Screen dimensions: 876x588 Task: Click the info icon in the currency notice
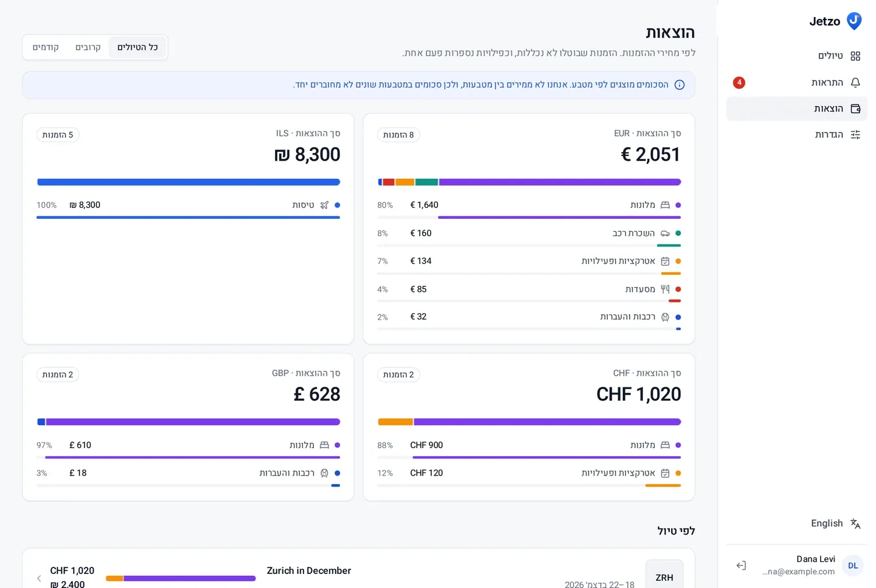coord(680,85)
